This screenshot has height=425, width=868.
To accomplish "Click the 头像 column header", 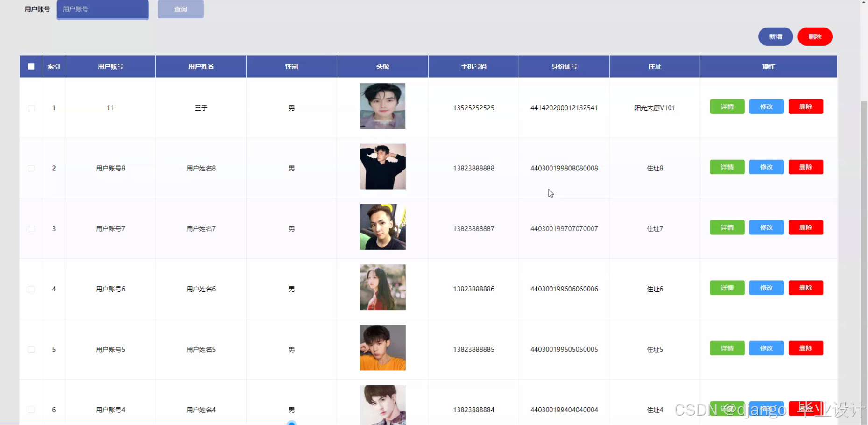I will (x=382, y=66).
